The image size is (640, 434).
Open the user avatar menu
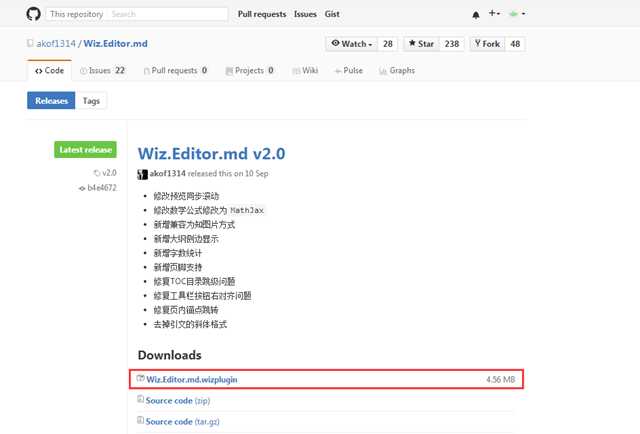(x=517, y=14)
